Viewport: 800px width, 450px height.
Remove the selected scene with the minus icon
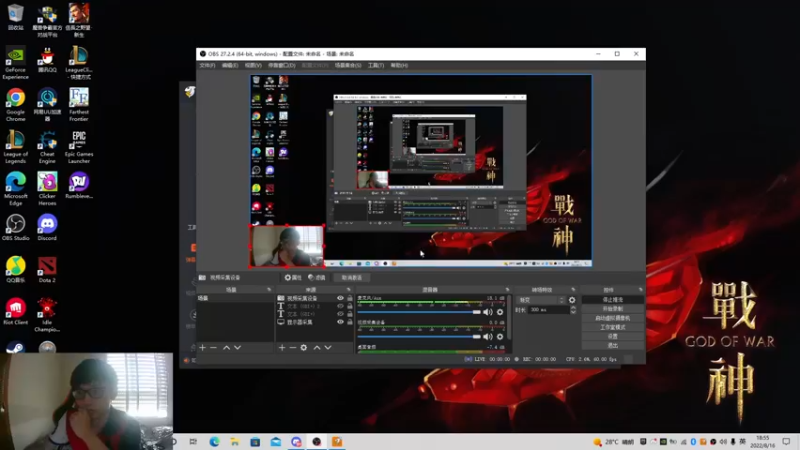tap(213, 347)
